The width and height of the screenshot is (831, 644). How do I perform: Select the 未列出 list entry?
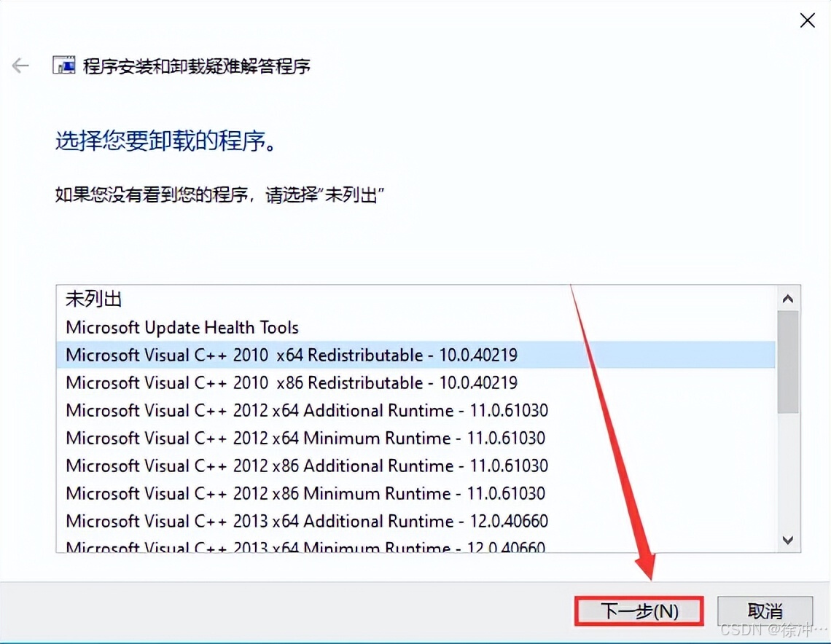click(x=415, y=299)
